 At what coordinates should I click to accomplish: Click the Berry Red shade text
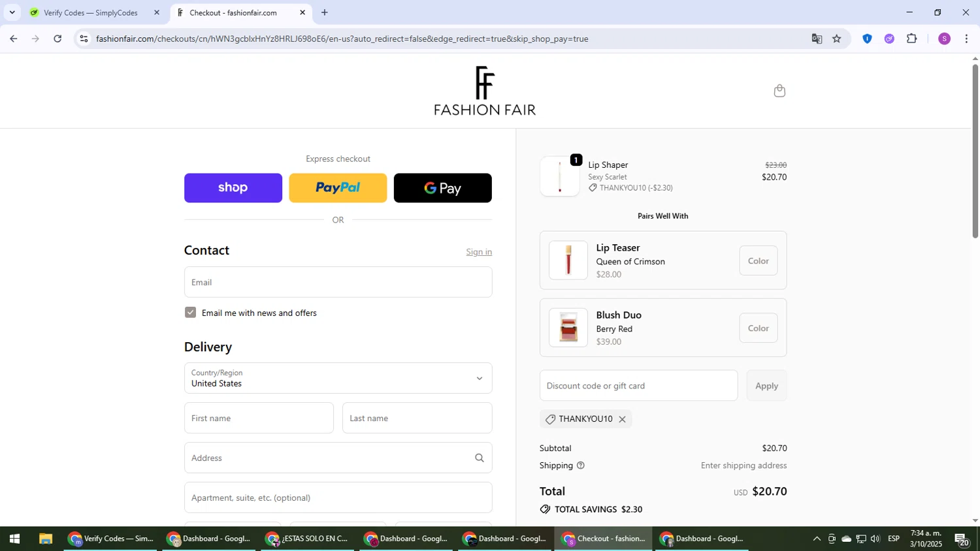614,329
